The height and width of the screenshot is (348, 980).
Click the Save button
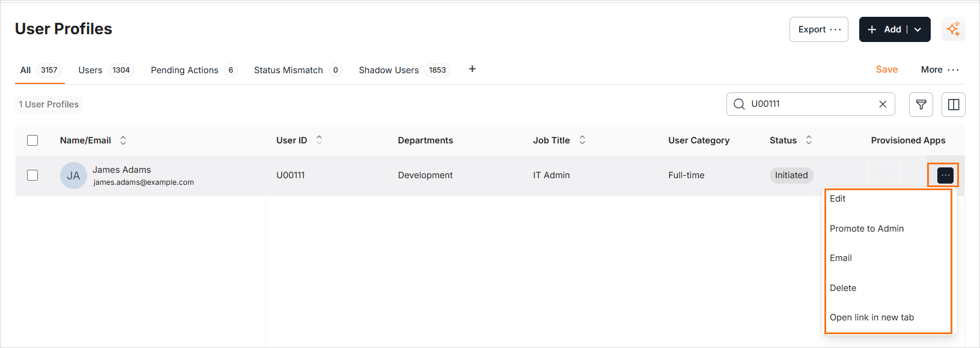pos(886,70)
